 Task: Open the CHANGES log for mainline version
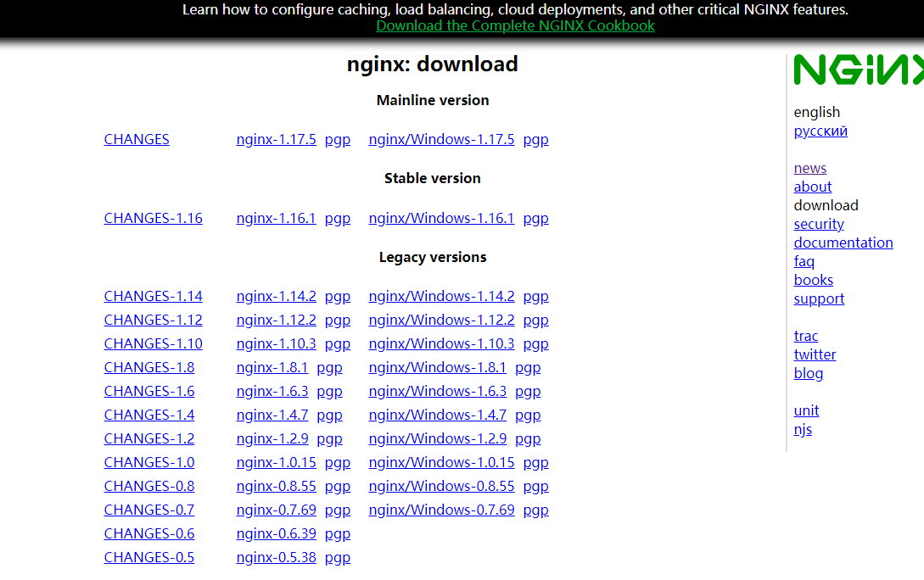point(136,139)
